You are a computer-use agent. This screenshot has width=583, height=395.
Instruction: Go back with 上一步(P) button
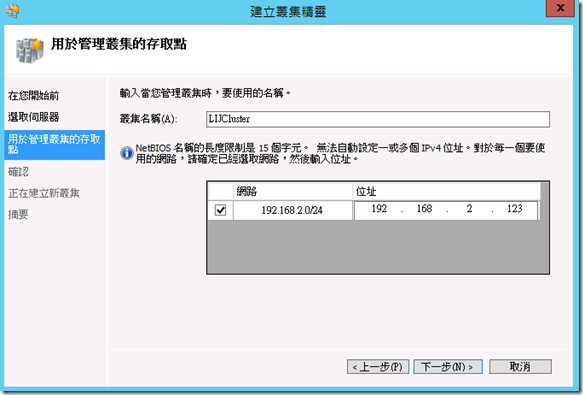(x=378, y=367)
